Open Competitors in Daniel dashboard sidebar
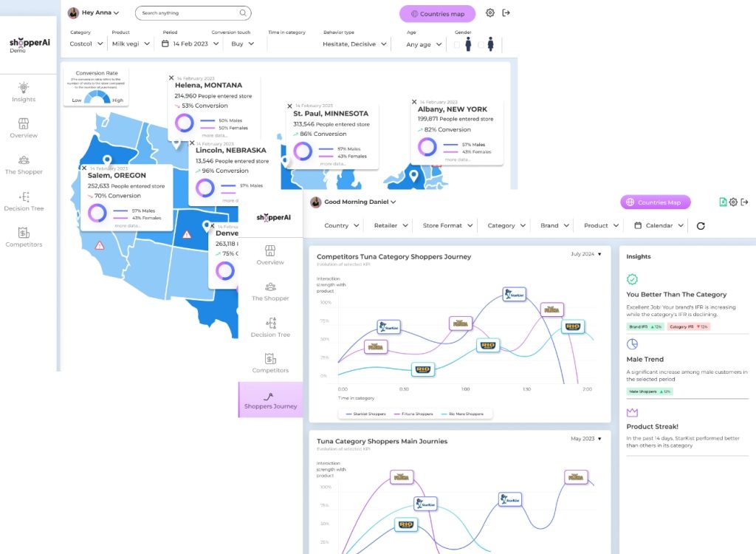The width and height of the screenshot is (756, 554). (x=270, y=363)
